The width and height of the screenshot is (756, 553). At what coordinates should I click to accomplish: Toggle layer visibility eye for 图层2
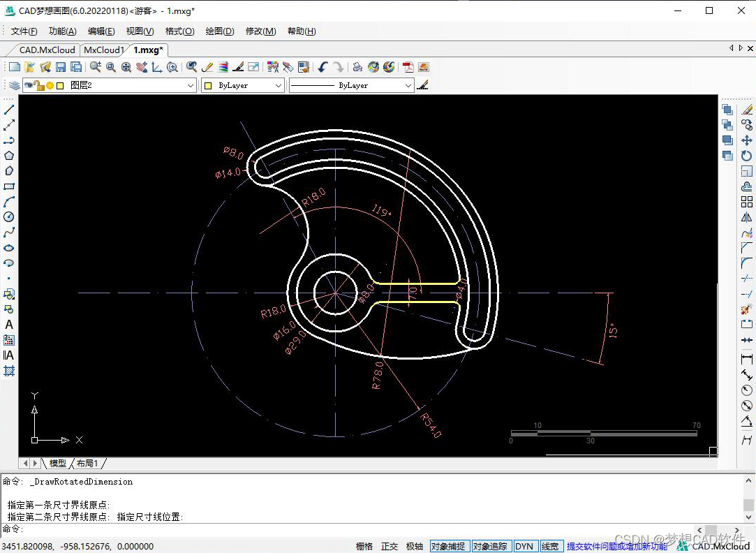point(29,85)
